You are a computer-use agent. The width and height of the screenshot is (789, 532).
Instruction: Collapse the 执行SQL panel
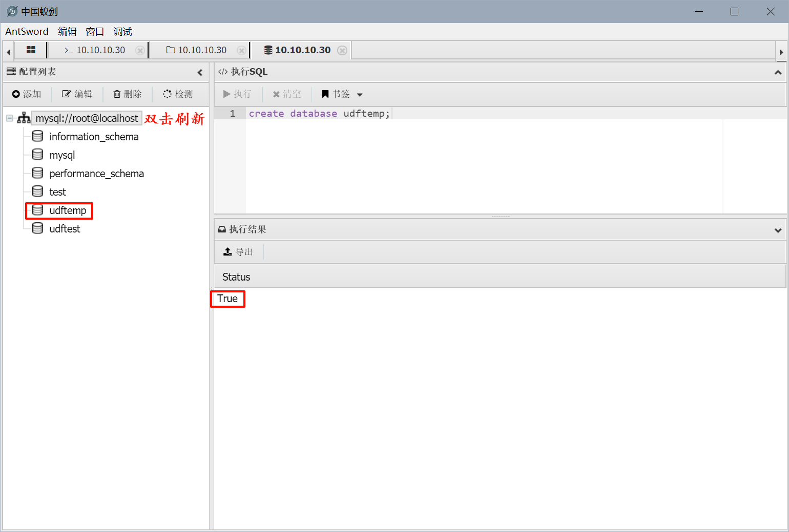pyautogui.click(x=778, y=72)
